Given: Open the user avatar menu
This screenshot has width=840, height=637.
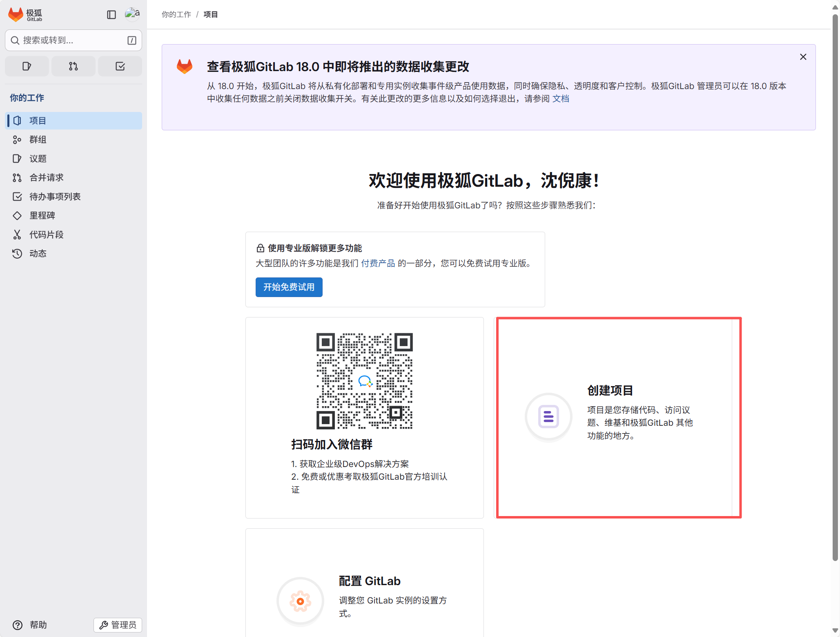Looking at the screenshot, I should pos(132,14).
